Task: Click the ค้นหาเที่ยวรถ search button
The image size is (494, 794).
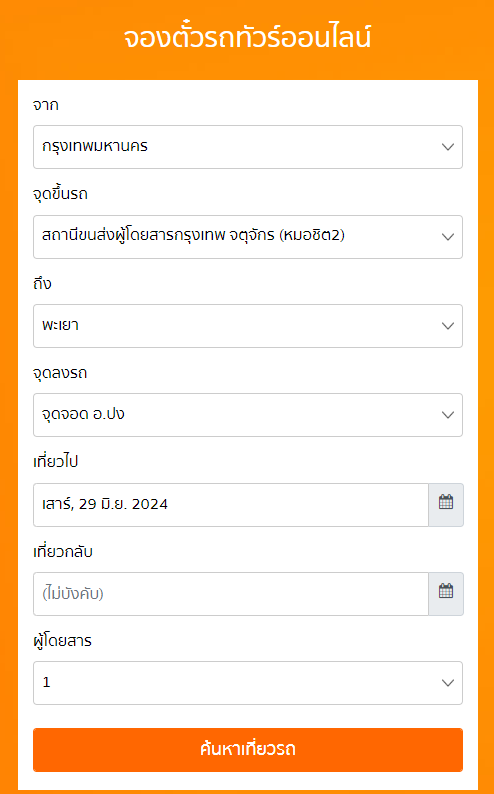Action: (x=248, y=750)
